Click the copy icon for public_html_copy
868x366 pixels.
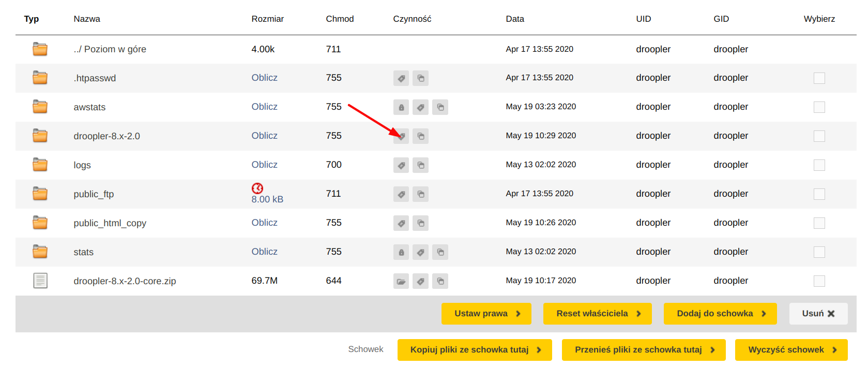(x=421, y=223)
